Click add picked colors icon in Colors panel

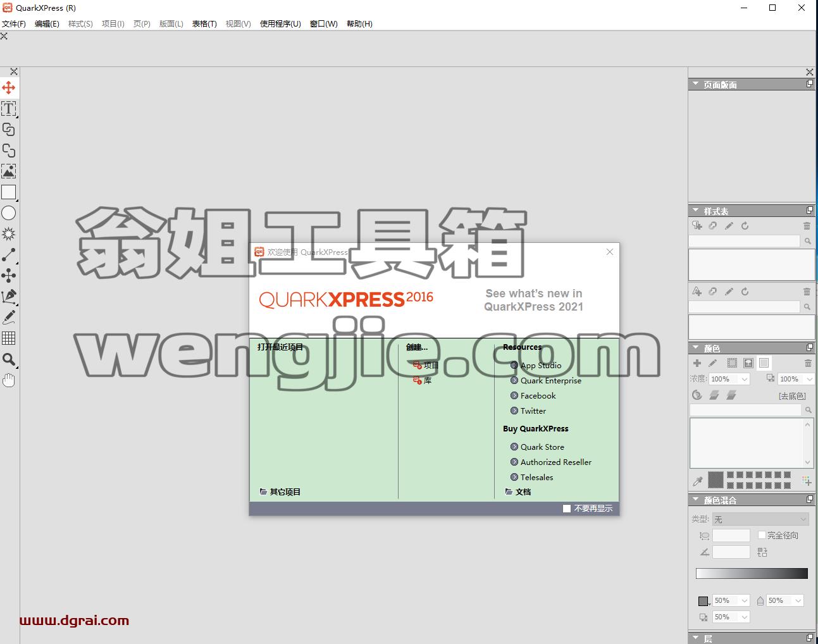point(807,481)
